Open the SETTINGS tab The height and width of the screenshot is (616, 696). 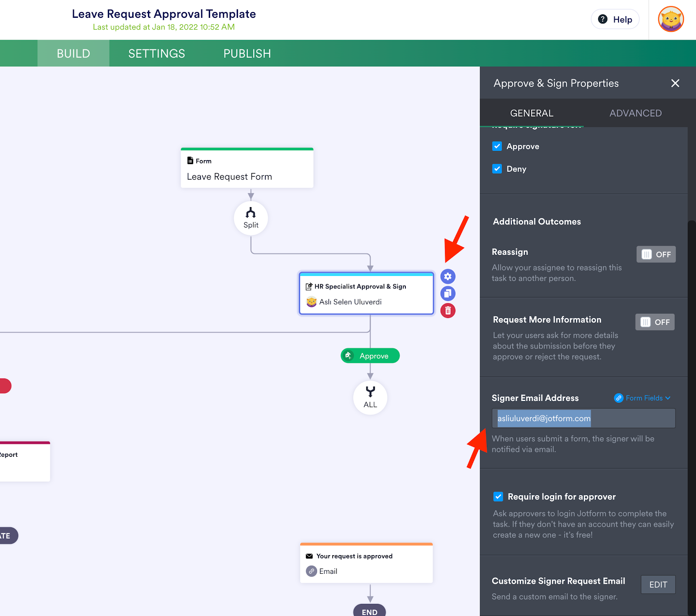(x=156, y=53)
